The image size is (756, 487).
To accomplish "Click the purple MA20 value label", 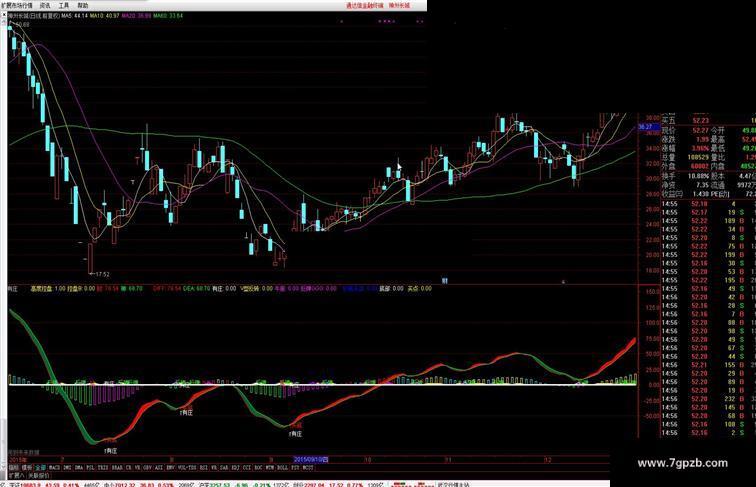I will point(136,16).
